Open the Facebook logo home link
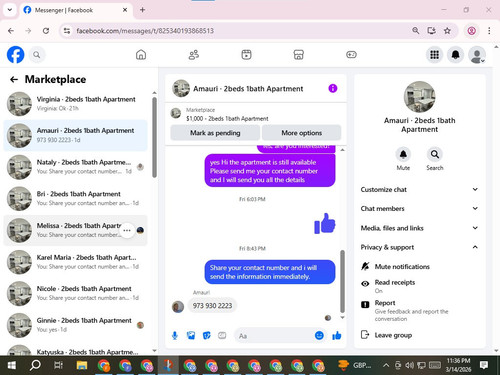Image resolution: width=500 pixels, height=375 pixels. (15, 55)
